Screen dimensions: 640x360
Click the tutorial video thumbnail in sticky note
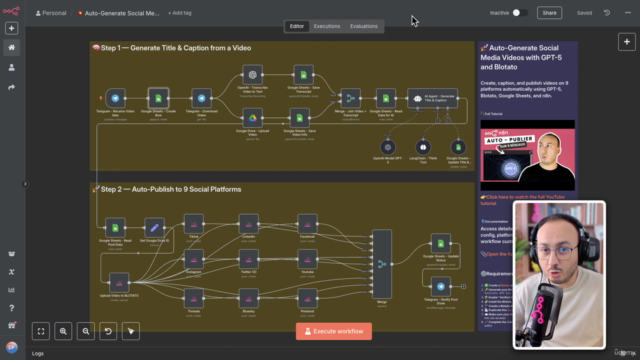(x=528, y=155)
